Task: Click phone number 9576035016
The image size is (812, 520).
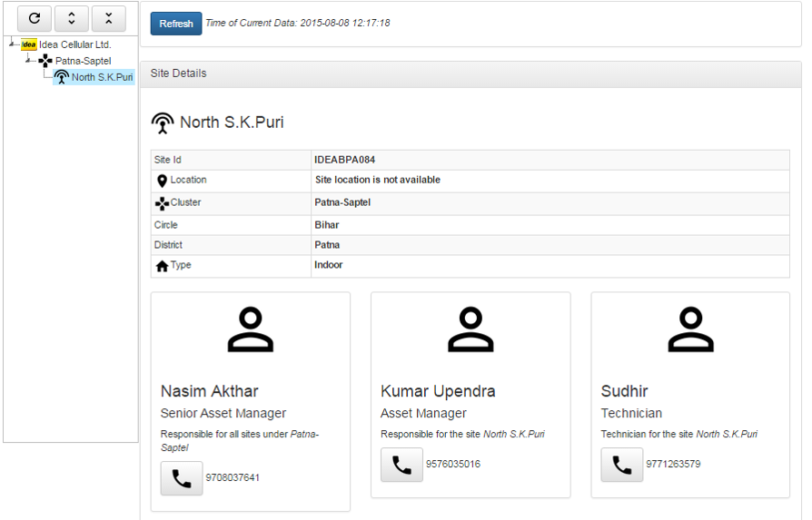Action: pos(453,464)
